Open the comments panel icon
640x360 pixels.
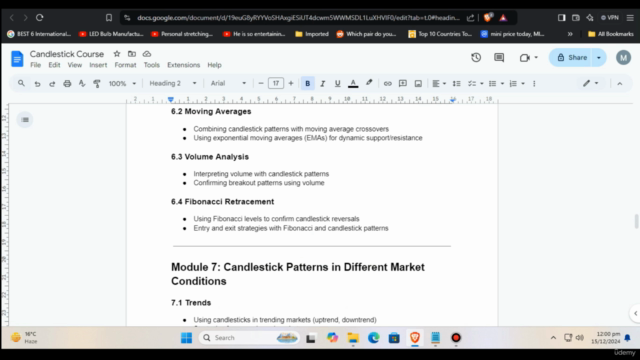499,58
